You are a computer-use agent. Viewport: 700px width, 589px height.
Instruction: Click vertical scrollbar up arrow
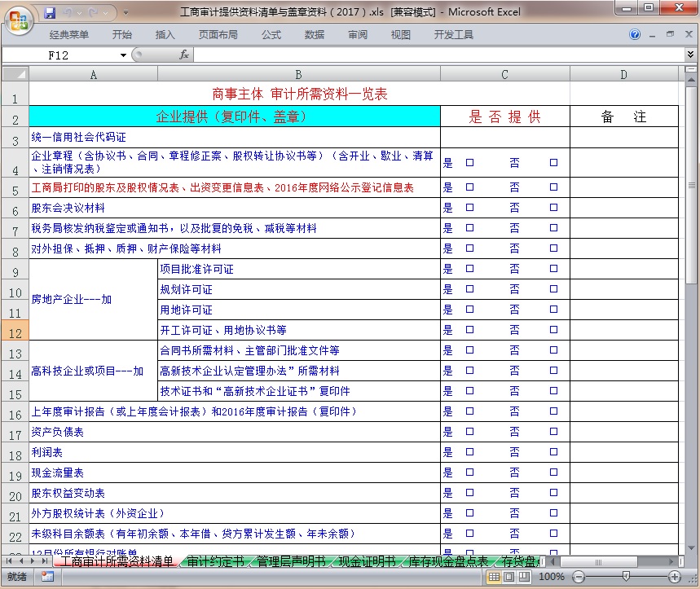tap(691, 80)
